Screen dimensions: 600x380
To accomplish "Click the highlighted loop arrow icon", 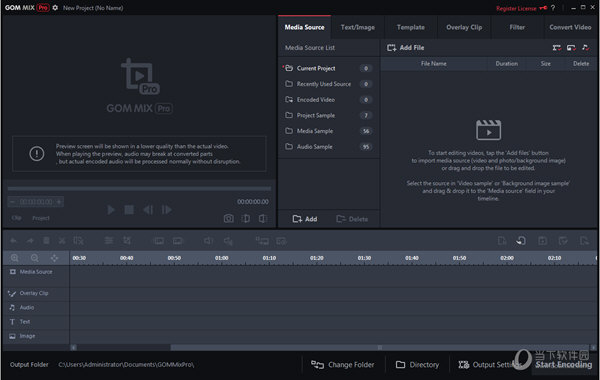I will (521, 241).
